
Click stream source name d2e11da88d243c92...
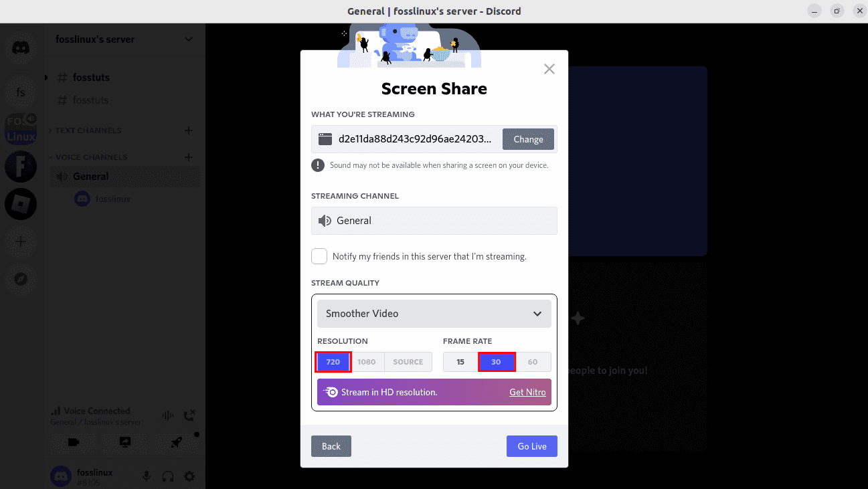click(415, 139)
